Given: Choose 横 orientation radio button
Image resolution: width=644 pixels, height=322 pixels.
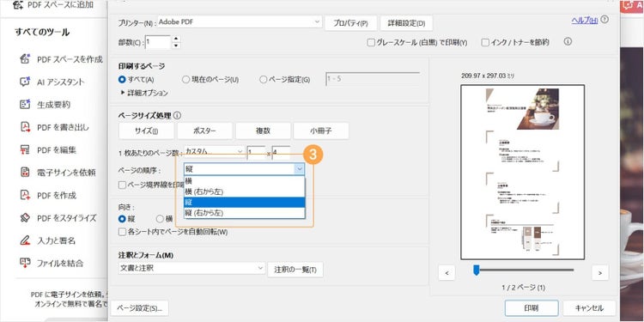Looking at the screenshot, I should click(x=160, y=219).
